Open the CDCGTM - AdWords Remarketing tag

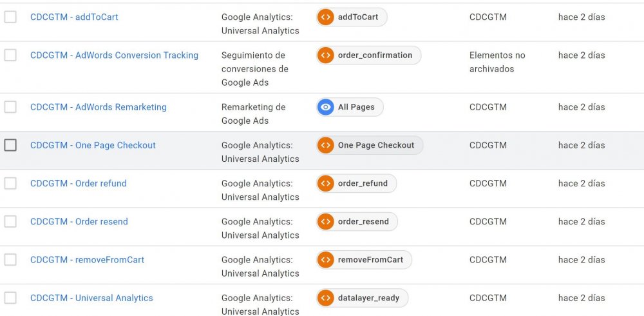(99, 107)
